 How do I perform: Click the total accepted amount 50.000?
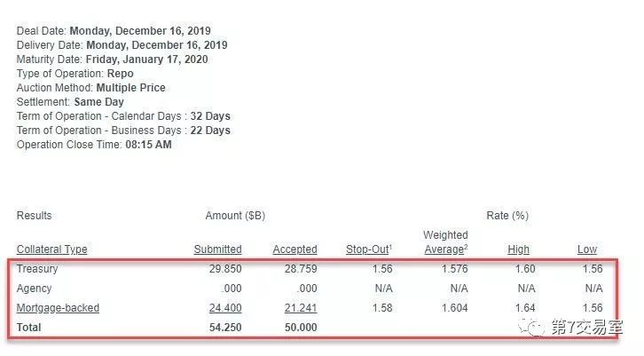300,328
